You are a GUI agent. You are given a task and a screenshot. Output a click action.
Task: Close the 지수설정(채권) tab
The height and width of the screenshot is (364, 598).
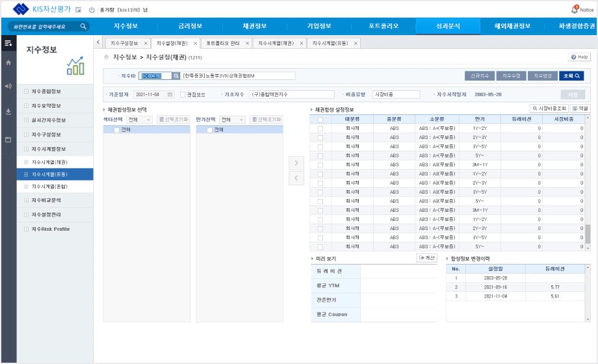195,44
